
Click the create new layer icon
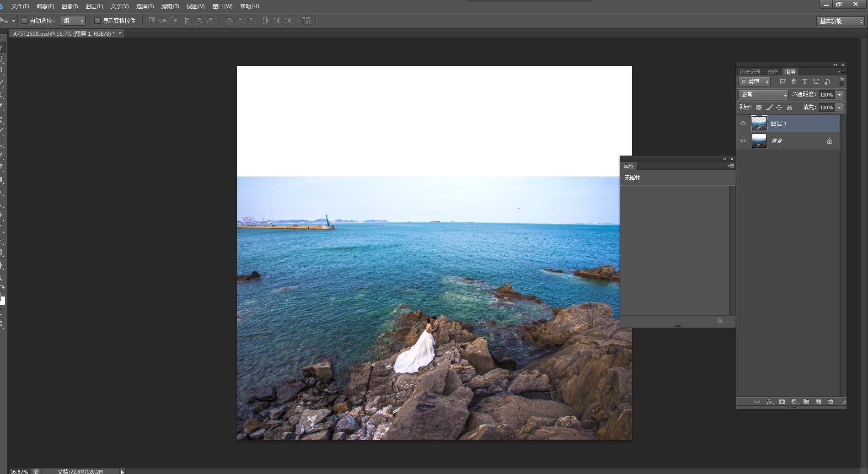pyautogui.click(x=818, y=402)
